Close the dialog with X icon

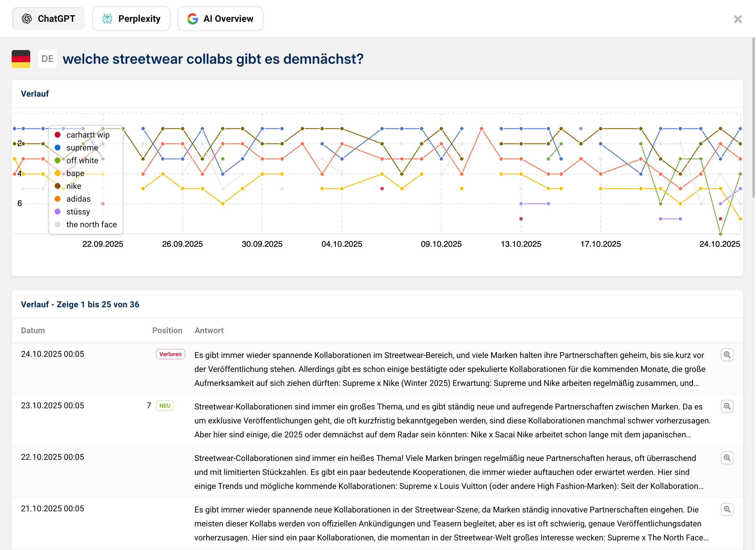(x=738, y=19)
